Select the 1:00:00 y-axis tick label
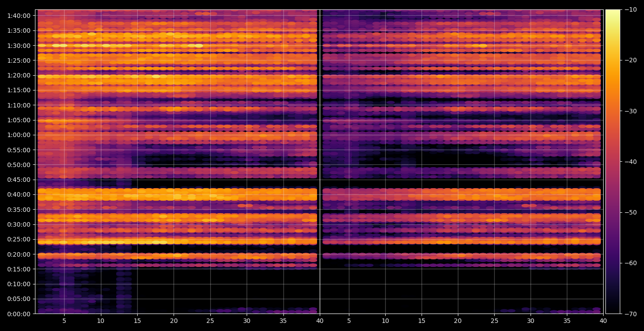Screen dimensions: 644x331 click(19, 135)
